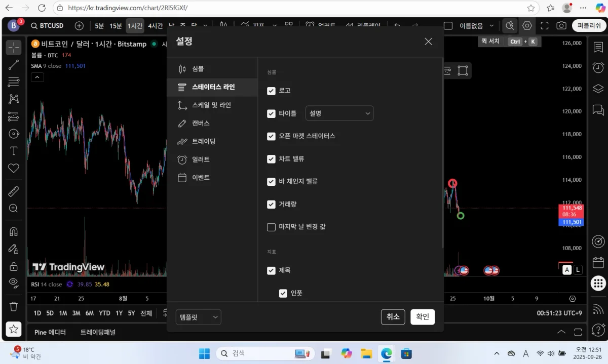Switch to the 캔버스 settings tab
The image size is (608, 364).
coord(200,123)
